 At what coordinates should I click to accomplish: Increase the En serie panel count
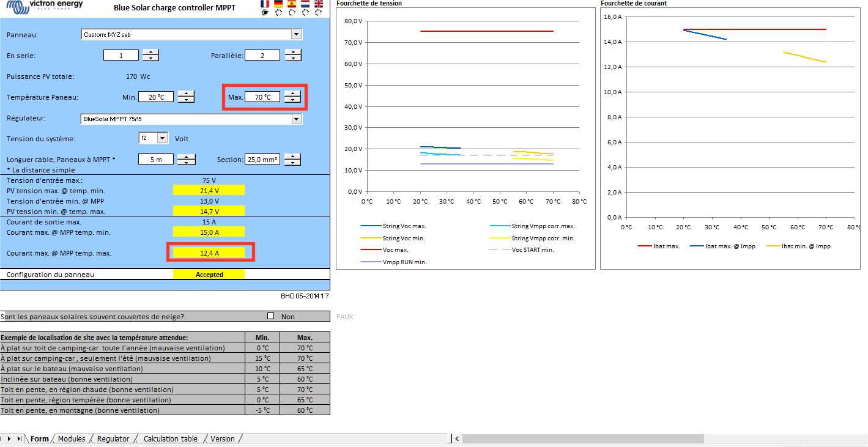150,52
